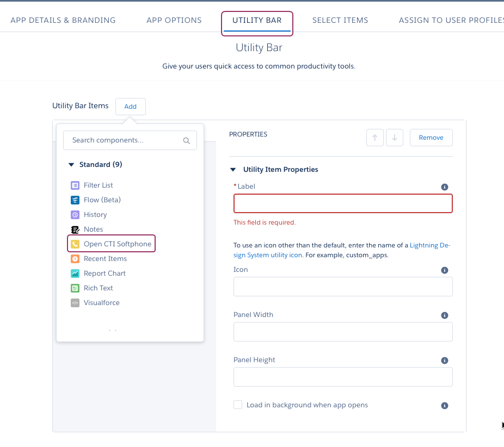Enable Load in background when app opens
Screen dimensions: 504x447
238,405
